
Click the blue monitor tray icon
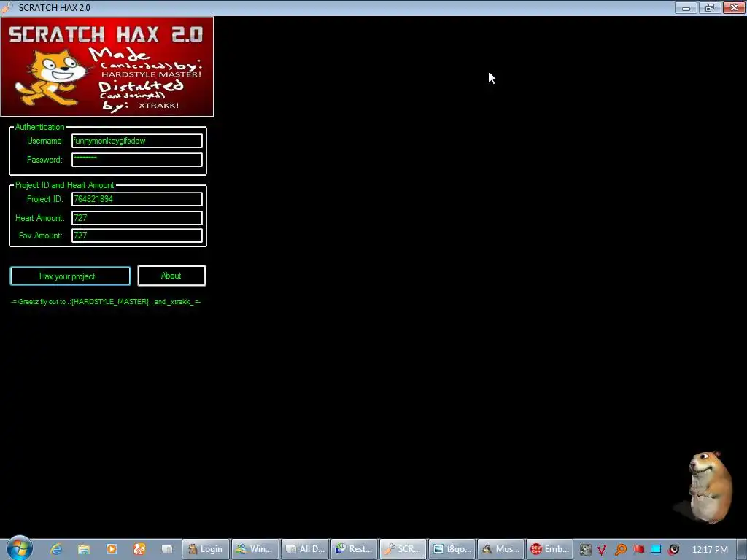(x=656, y=549)
